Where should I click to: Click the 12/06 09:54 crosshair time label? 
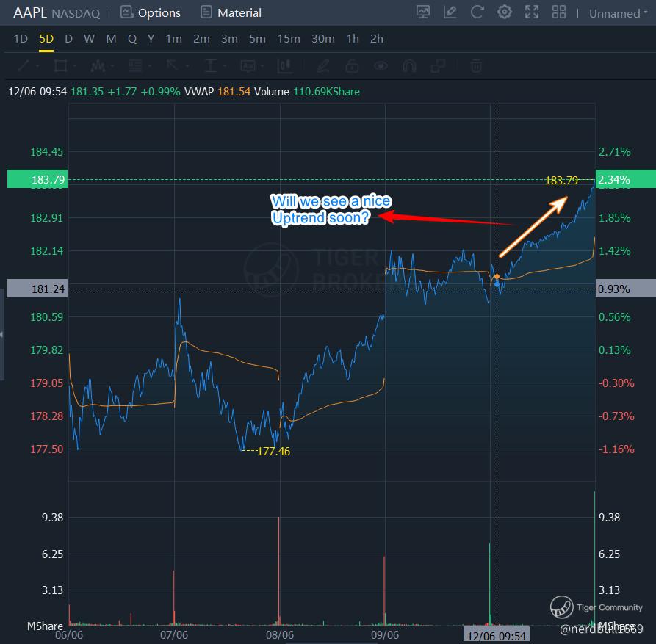[x=496, y=636]
